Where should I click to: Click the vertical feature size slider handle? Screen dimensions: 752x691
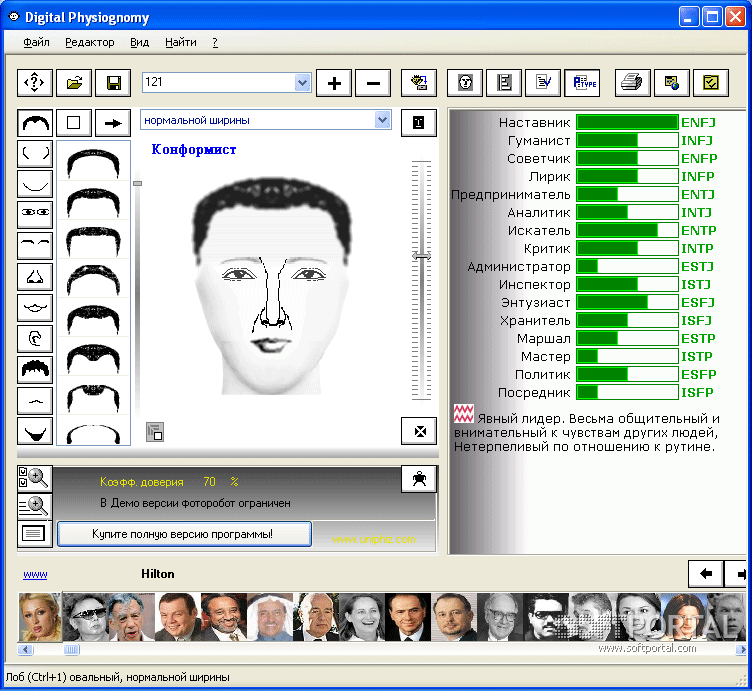(x=421, y=256)
